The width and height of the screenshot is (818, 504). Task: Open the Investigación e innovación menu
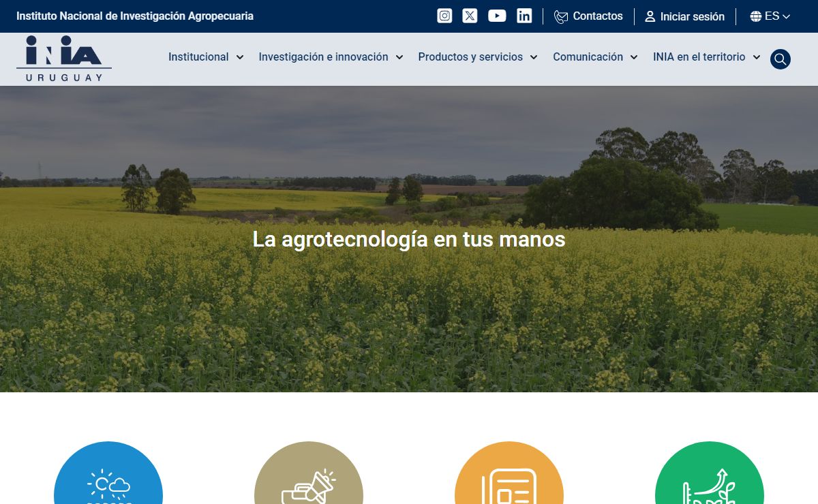click(323, 57)
